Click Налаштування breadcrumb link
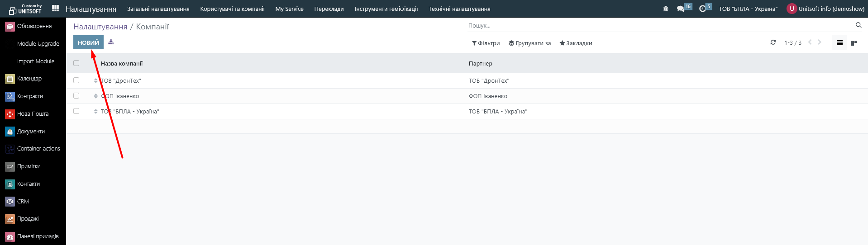 100,27
